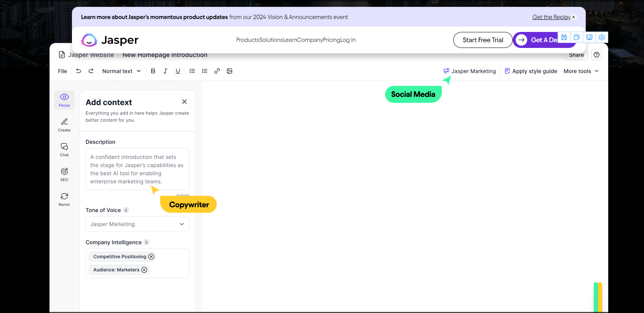The width and height of the screenshot is (644, 313).
Task: Open the Remix refresh icon
Action: pyautogui.click(x=64, y=199)
